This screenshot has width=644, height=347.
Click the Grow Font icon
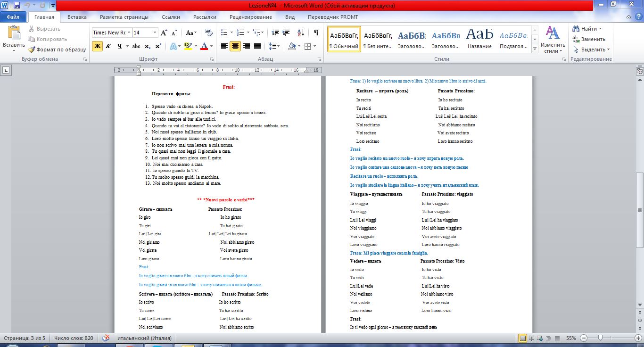tap(164, 33)
